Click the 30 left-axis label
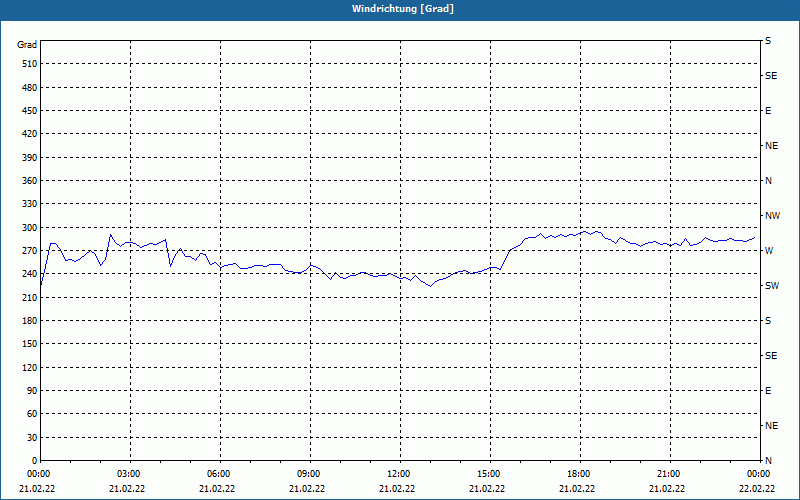Viewport: 800px width, 500px height. point(31,438)
